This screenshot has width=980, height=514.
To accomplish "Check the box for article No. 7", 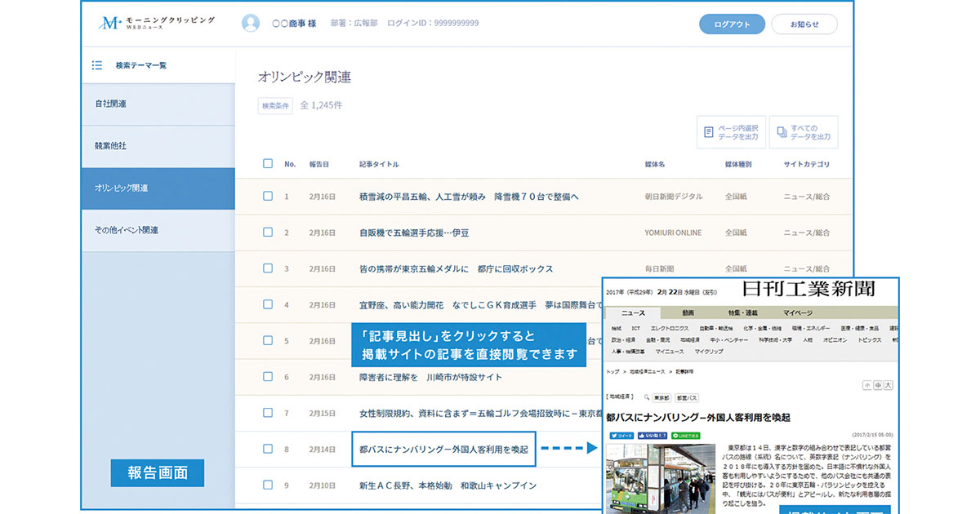I will pyautogui.click(x=268, y=413).
